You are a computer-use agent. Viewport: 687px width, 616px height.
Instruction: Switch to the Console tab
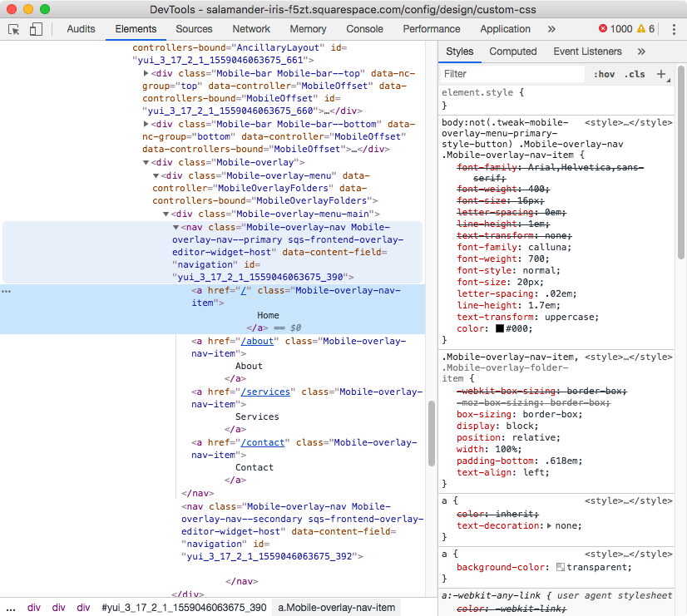click(364, 28)
